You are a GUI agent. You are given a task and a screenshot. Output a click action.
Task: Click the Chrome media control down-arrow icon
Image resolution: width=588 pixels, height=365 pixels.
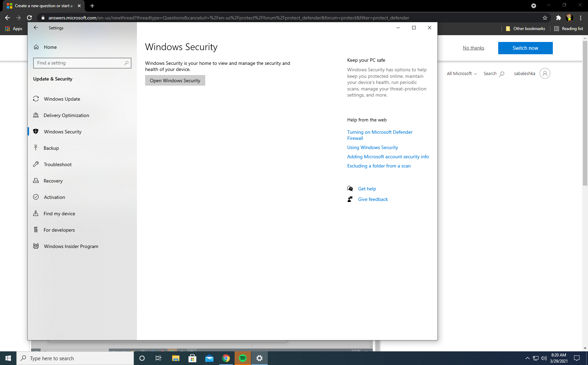point(534,6)
